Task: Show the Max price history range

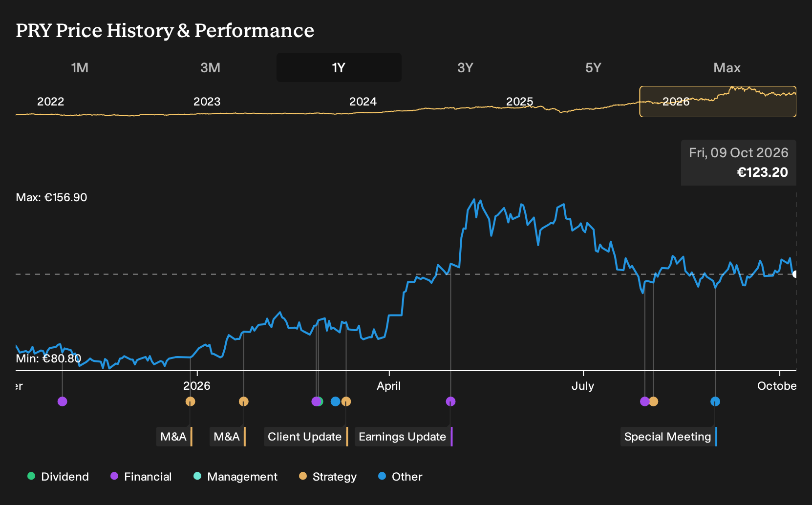Action: coord(727,67)
